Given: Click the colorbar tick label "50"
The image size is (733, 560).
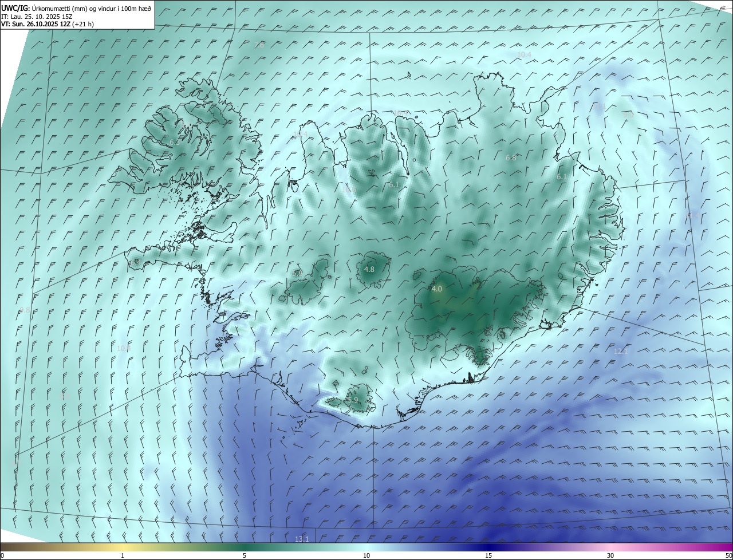Looking at the screenshot, I should [x=728, y=555].
